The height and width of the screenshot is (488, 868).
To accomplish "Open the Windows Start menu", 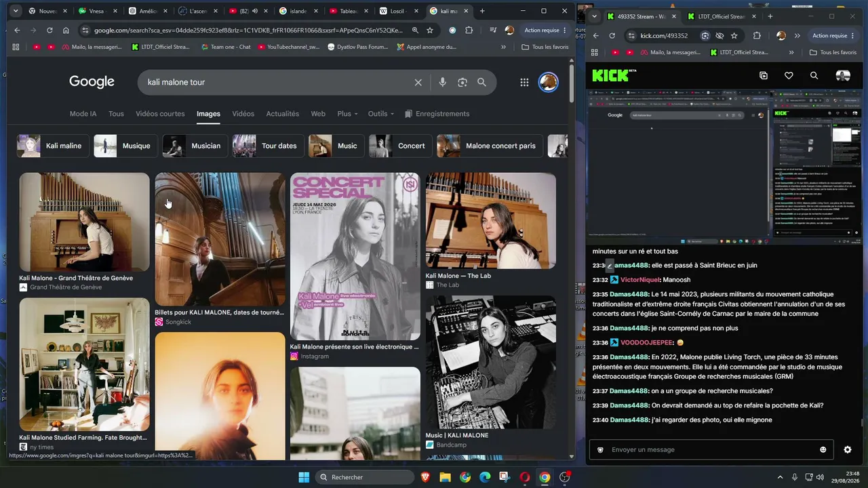I will coord(303,477).
